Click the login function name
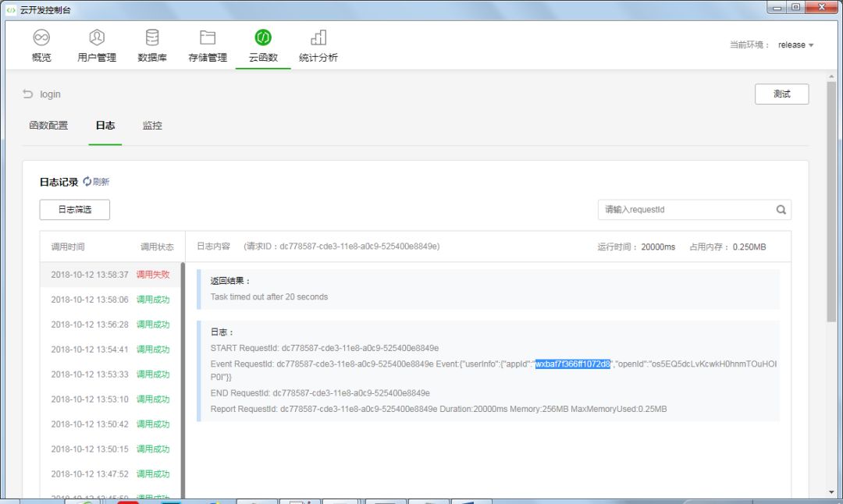Viewport: 843px width, 504px height. pos(50,94)
